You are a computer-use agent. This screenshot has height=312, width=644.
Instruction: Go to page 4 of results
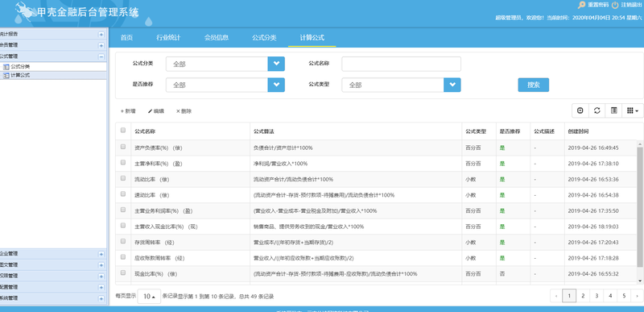point(610,296)
